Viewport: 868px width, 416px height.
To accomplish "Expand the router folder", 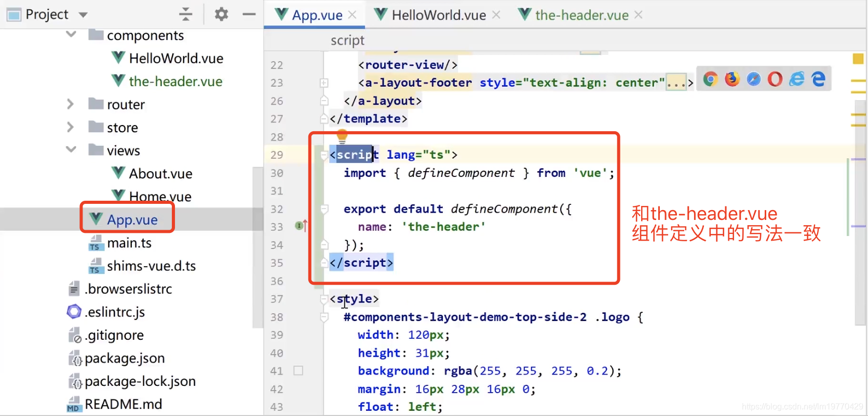I will (71, 104).
